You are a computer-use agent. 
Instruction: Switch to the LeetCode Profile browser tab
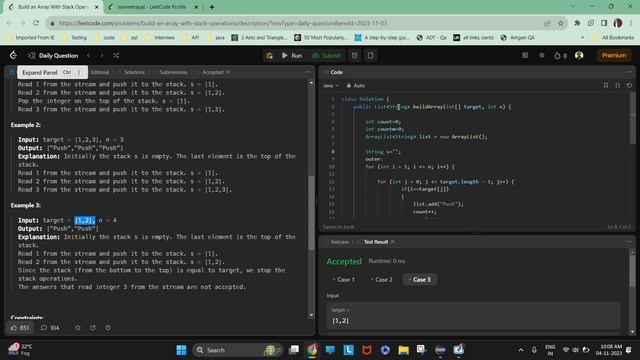click(x=151, y=7)
